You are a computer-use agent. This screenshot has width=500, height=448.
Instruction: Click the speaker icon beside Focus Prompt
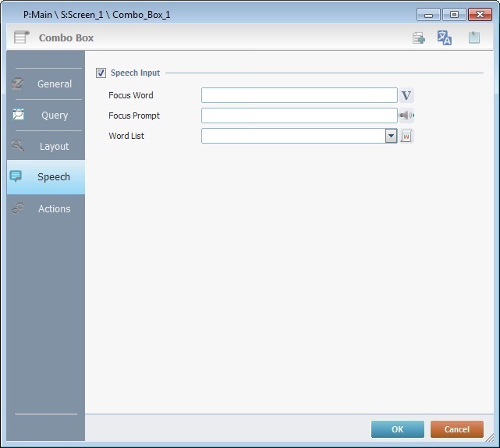pos(406,116)
